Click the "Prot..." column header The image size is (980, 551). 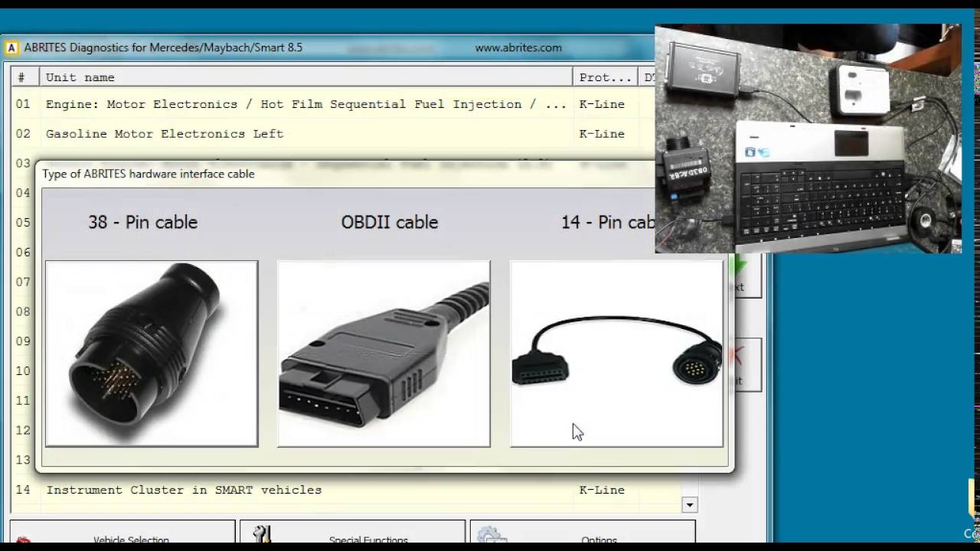pyautogui.click(x=605, y=77)
